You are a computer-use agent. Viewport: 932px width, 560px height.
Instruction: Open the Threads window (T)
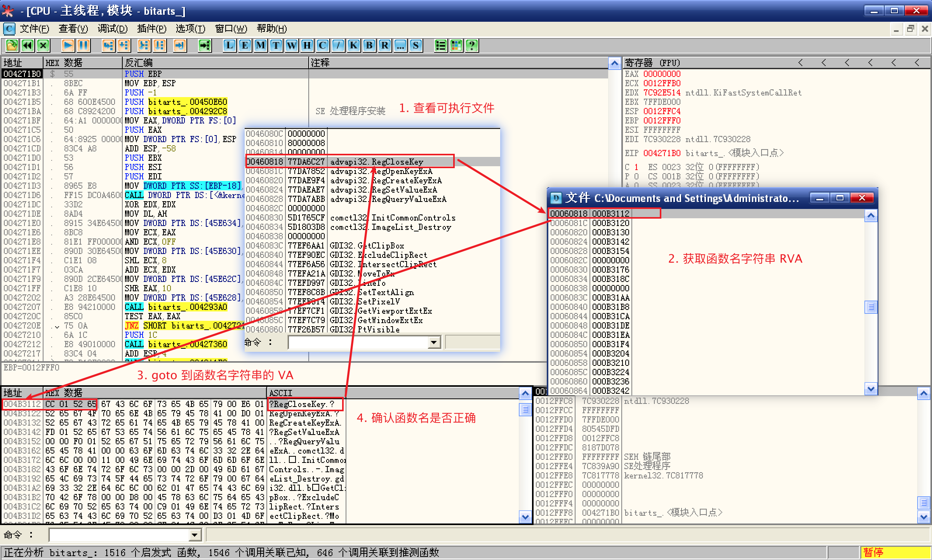point(275,45)
